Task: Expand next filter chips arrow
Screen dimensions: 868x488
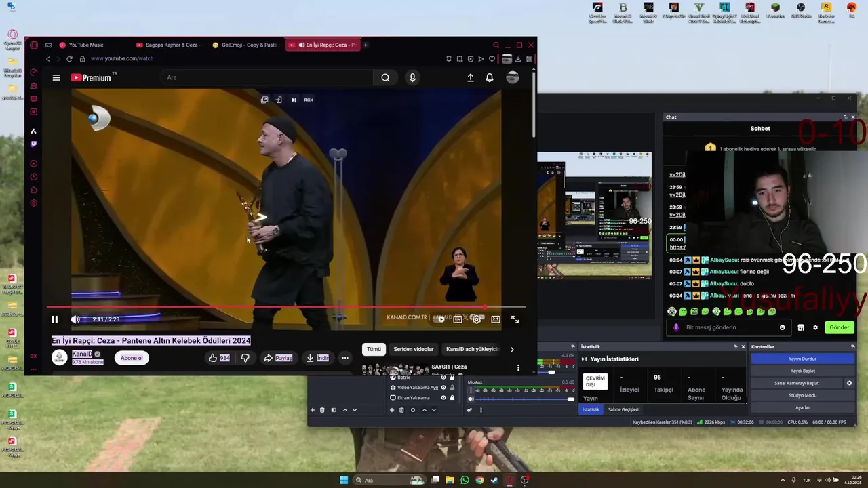Action: 512,349
